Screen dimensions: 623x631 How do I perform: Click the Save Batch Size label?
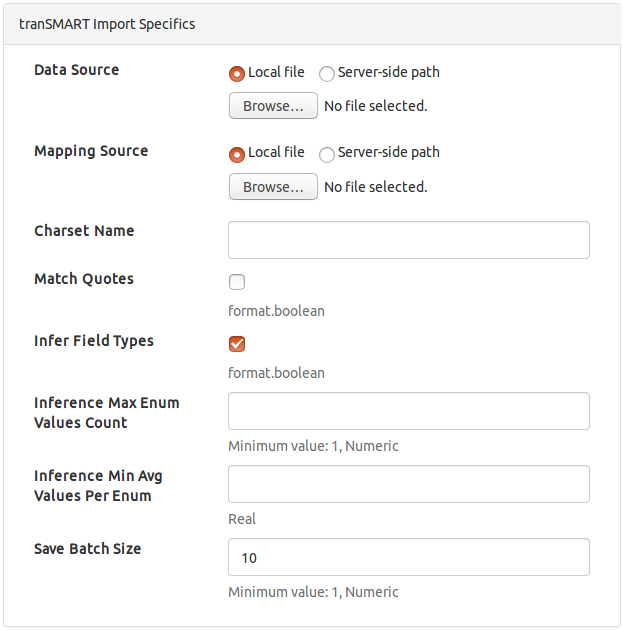pyautogui.click(x=88, y=549)
